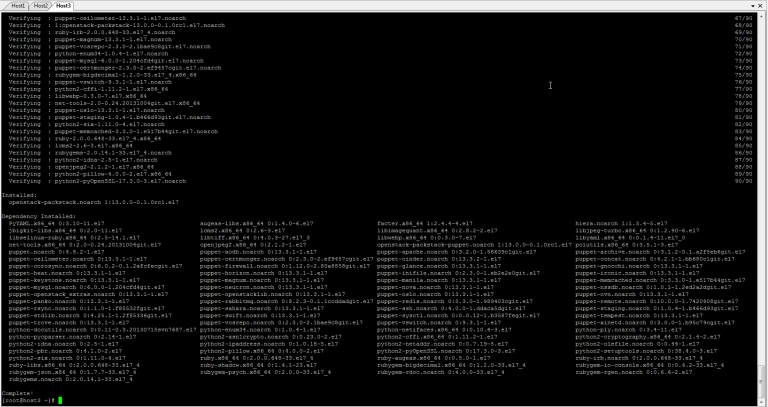The image size is (768, 407).
Task: Click the python2-cryptography.x86_64 dependency entry
Action: tap(648, 337)
